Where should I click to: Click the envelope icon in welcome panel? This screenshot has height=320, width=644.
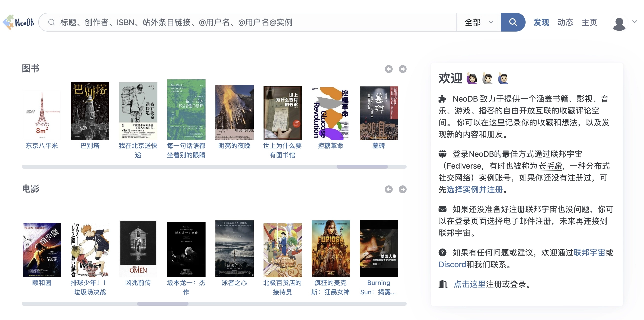[x=442, y=209]
